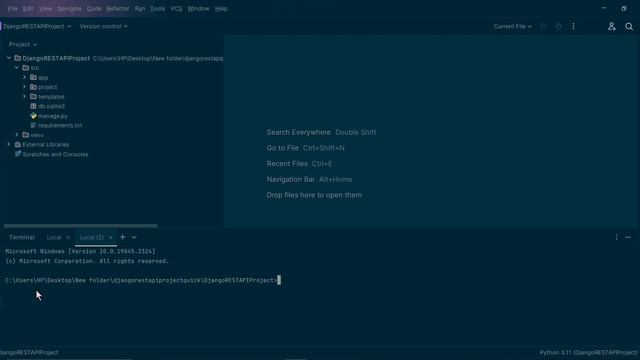This screenshot has width=640, height=360.
Task: Click 'Drop files here to open them'
Action: click(x=314, y=195)
